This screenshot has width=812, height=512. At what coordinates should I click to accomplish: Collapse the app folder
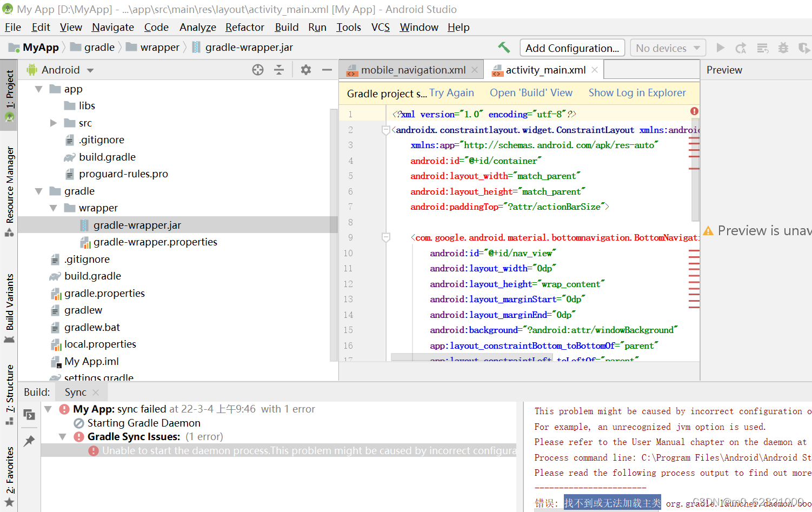pyautogui.click(x=39, y=89)
